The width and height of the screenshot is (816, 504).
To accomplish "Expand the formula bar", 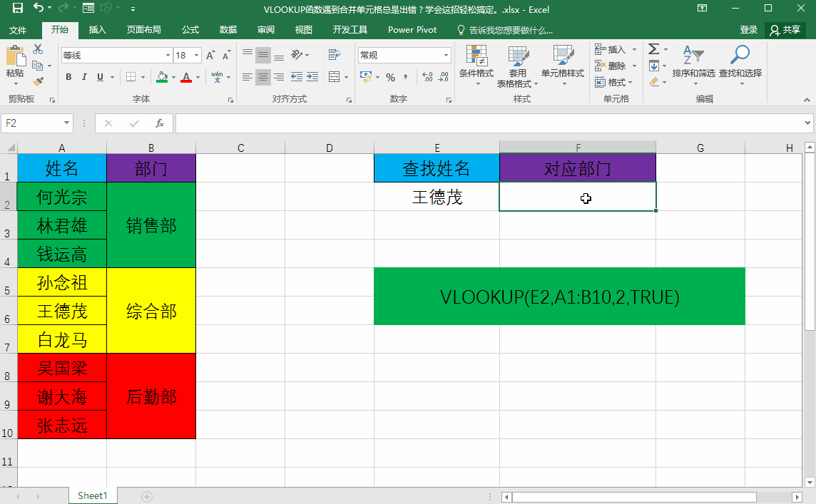I will coord(807,123).
